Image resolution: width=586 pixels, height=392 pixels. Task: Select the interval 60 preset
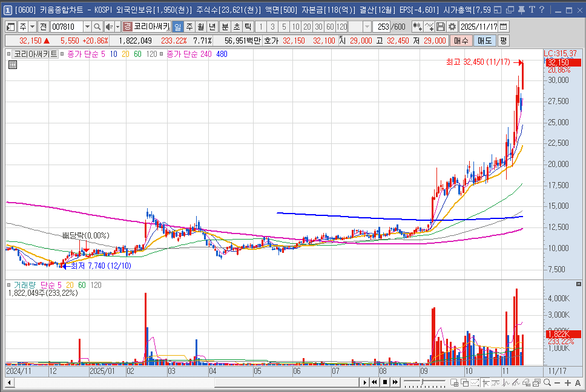pyautogui.click(x=330, y=27)
